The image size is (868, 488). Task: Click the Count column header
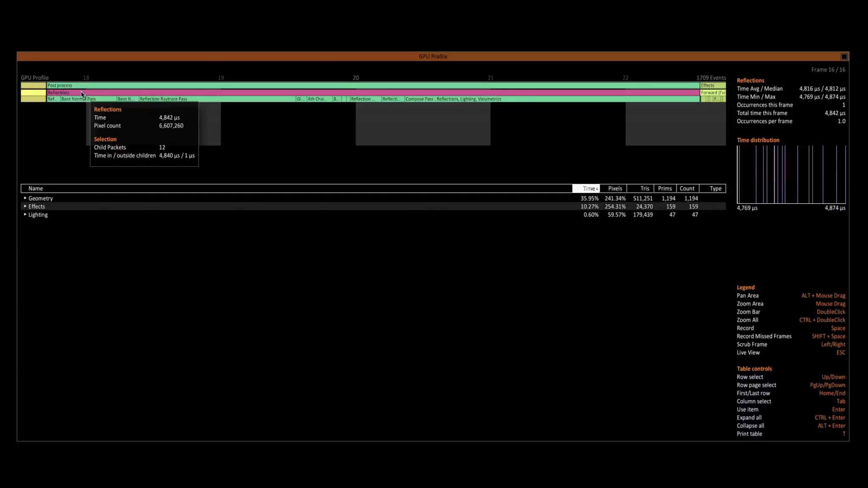coord(687,189)
